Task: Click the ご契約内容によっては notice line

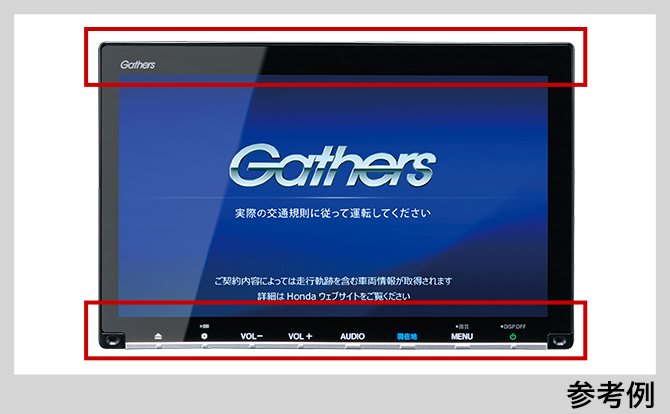Action: 333,280
